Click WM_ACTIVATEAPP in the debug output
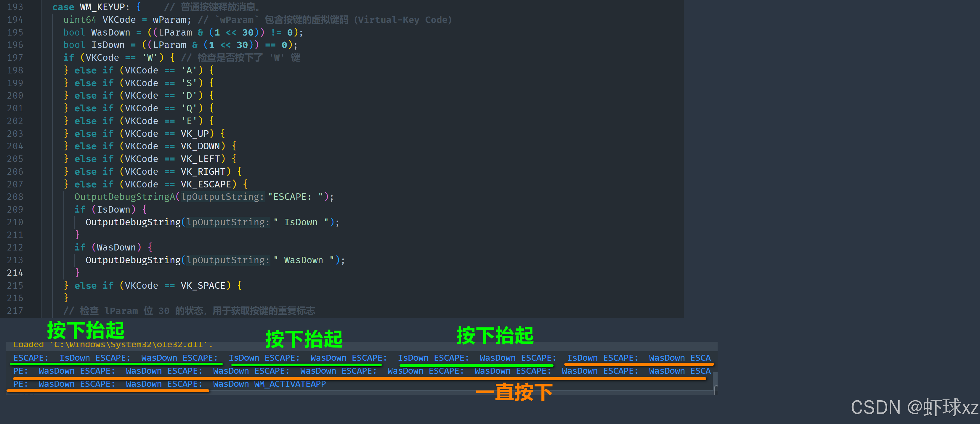The width and height of the screenshot is (980, 424). 290,384
